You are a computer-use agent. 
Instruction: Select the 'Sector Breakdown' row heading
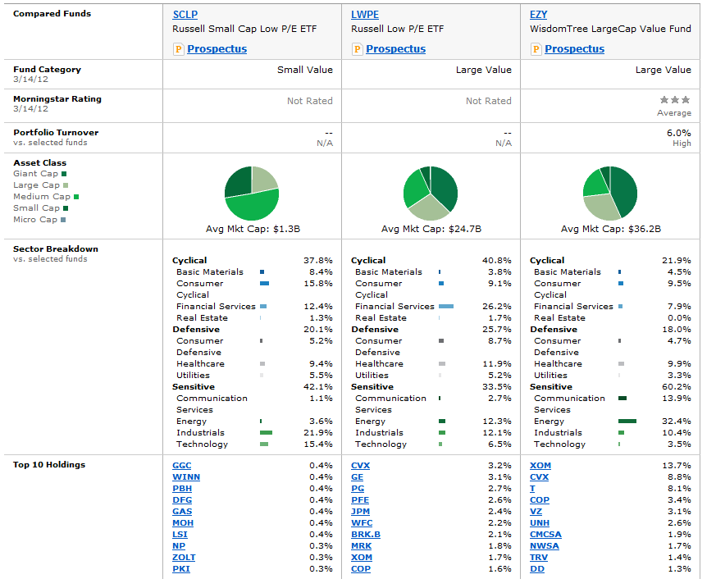(56, 248)
